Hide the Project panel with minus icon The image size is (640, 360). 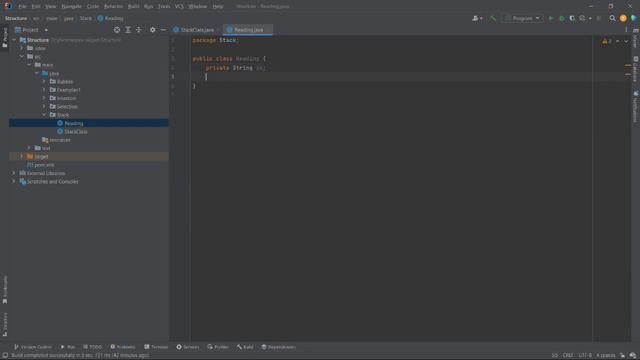(163, 30)
